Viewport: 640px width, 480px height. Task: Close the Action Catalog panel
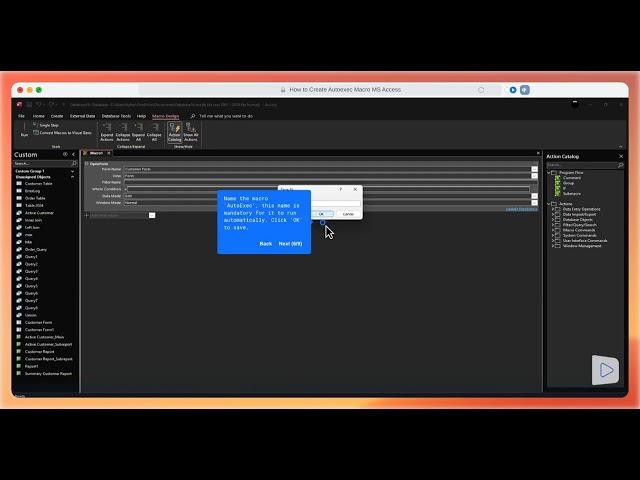621,156
